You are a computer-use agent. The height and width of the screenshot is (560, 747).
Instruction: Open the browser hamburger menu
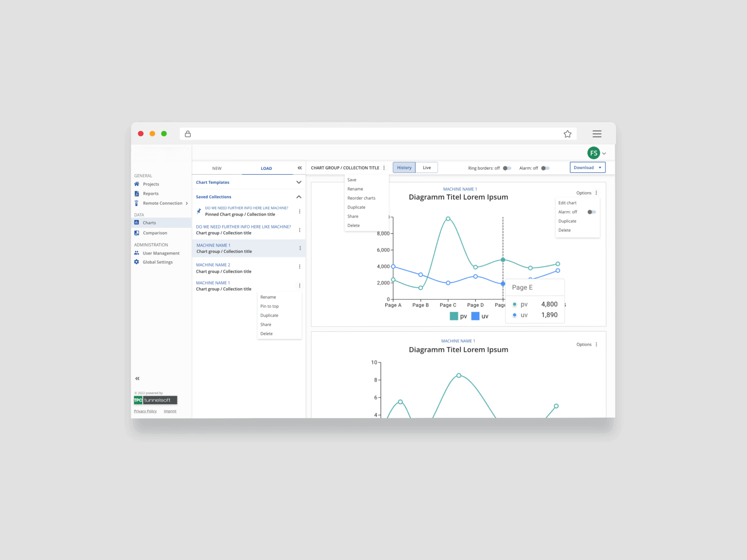point(597,134)
